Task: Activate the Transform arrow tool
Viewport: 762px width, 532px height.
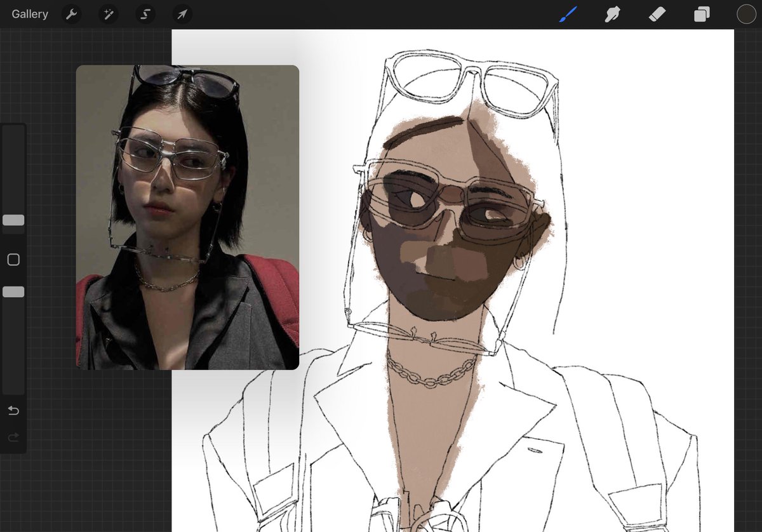Action: point(182,14)
